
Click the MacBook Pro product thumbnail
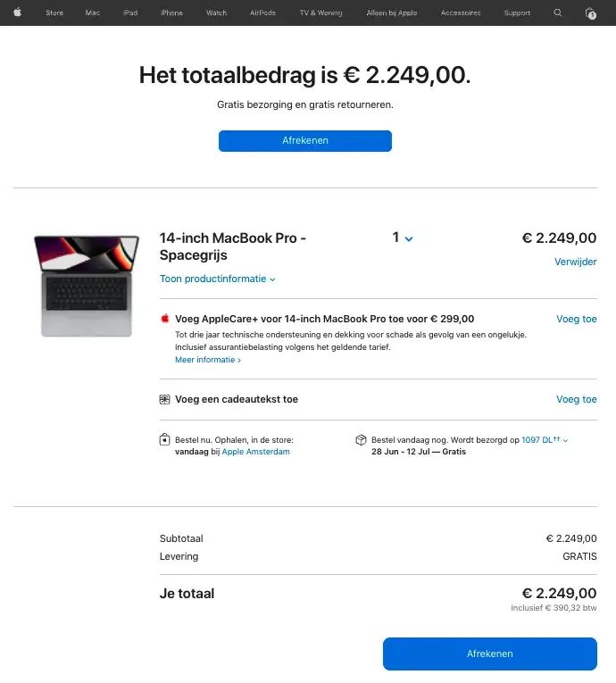click(x=86, y=286)
